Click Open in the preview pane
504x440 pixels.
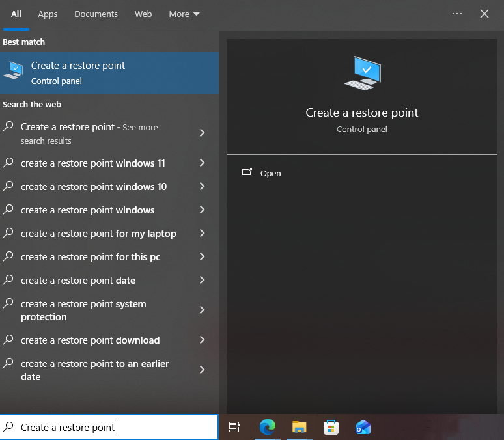[270, 173]
